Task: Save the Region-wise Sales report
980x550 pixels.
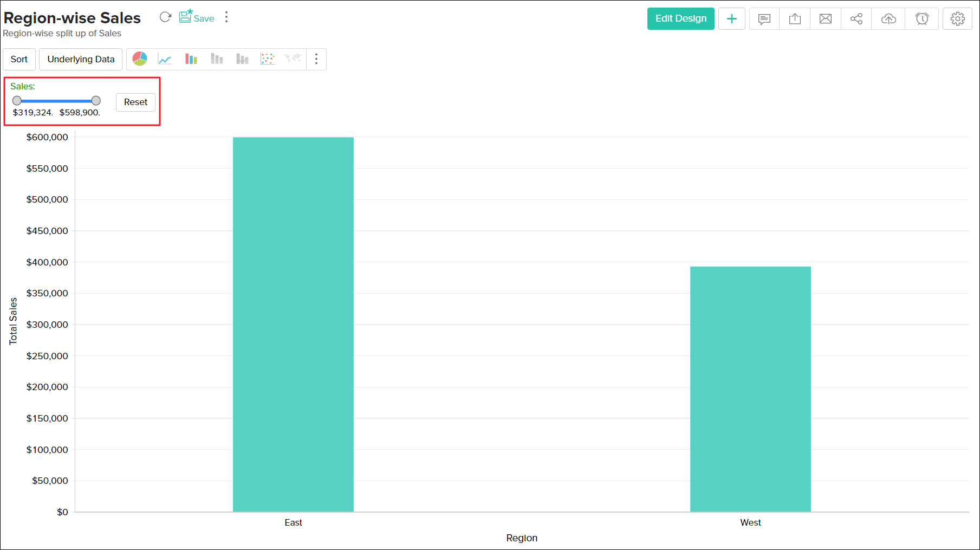Action: tap(196, 18)
